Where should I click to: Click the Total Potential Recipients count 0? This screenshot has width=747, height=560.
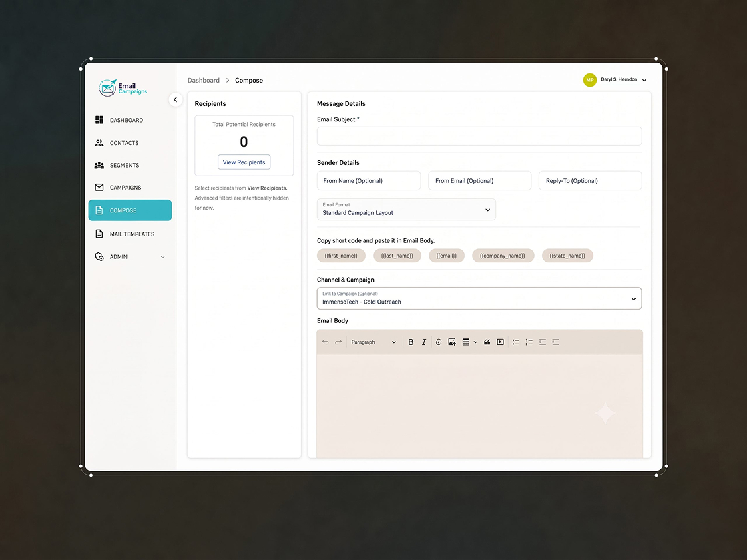(x=244, y=142)
